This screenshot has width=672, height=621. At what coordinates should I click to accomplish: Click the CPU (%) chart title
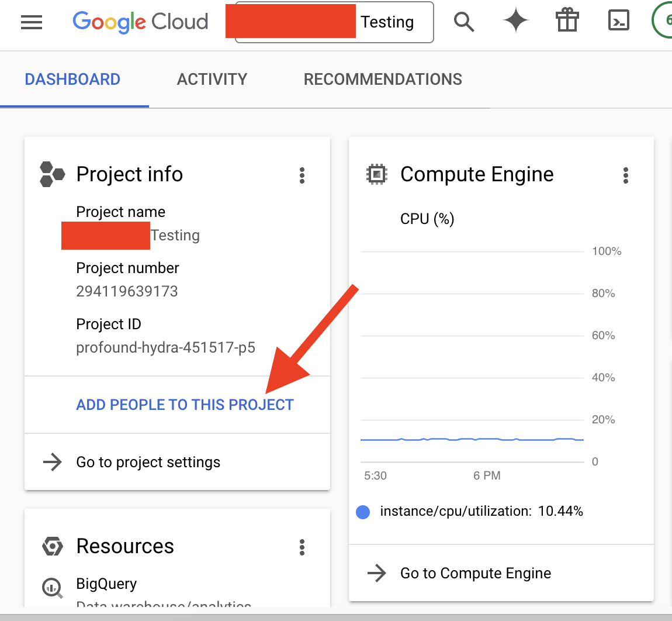tap(427, 219)
